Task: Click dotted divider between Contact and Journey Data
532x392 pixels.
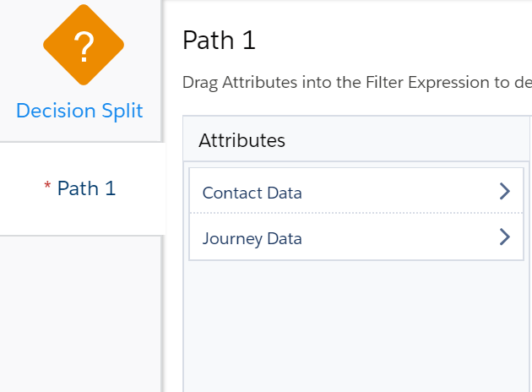Action: pyautogui.click(x=356, y=213)
